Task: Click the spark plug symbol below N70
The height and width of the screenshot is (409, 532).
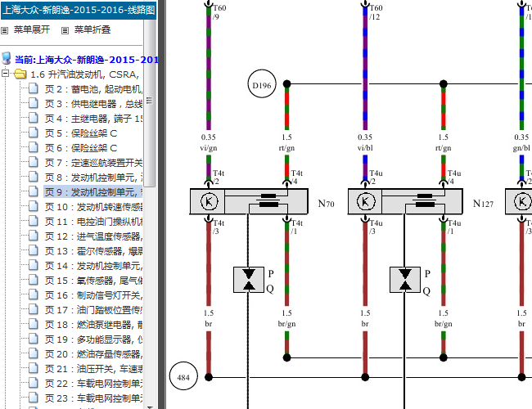Action: point(249,280)
